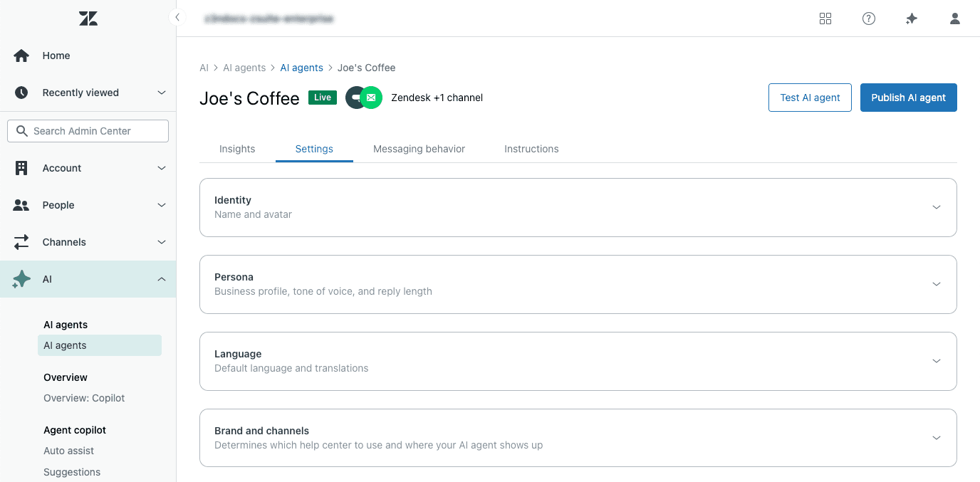Click the Channels arrows icon in the sidebar
The height and width of the screenshot is (482, 980).
[x=21, y=242]
